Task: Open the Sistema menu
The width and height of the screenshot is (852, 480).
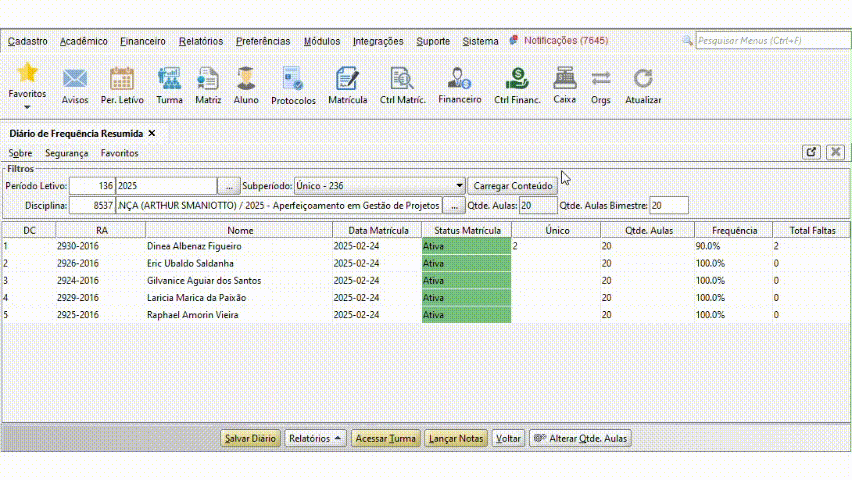Action: point(480,41)
